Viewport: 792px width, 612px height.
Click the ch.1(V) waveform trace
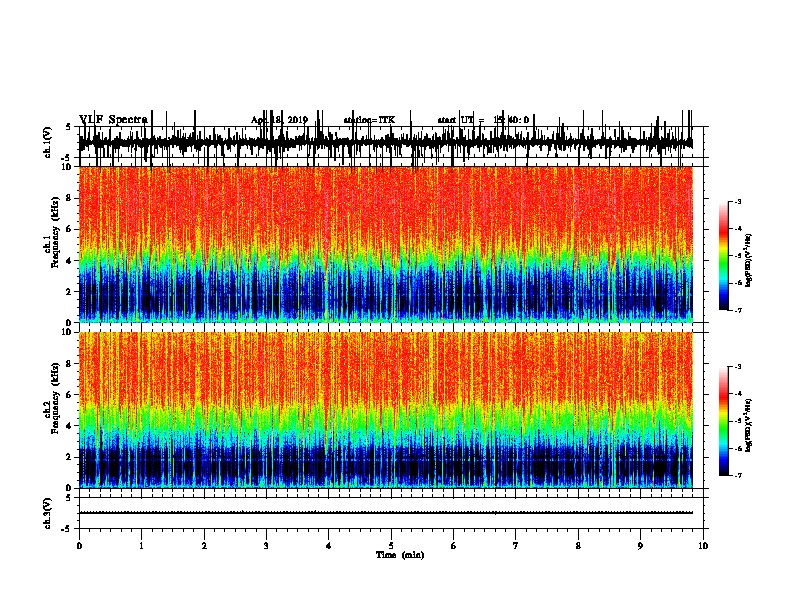coord(386,143)
